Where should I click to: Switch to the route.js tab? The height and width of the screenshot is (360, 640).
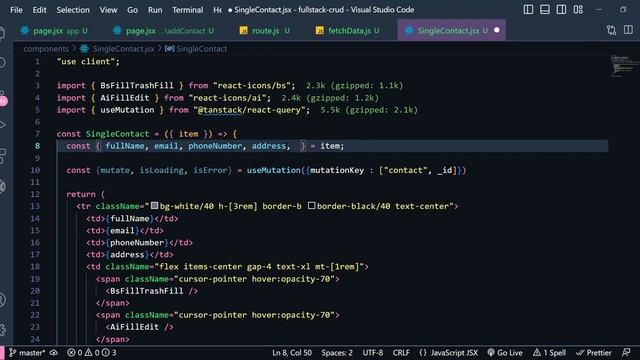click(x=264, y=31)
